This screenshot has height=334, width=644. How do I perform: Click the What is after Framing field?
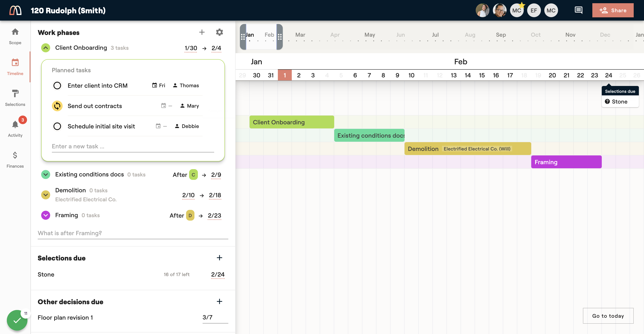click(x=133, y=233)
